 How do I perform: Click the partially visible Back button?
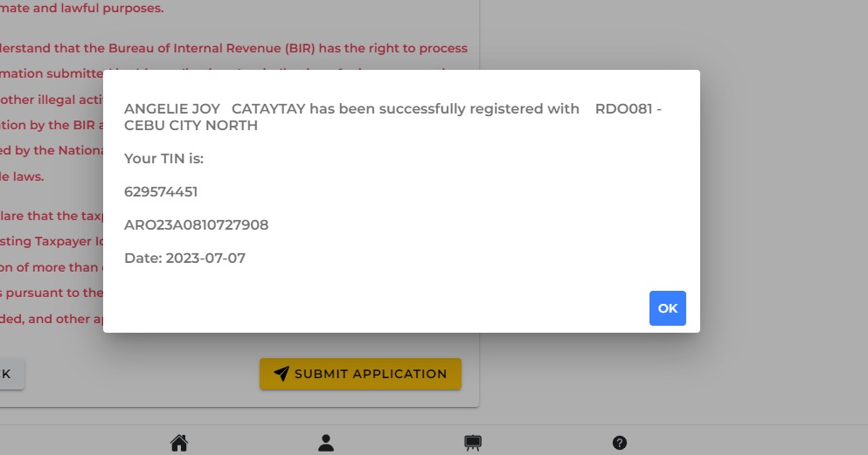pyautogui.click(x=10, y=374)
